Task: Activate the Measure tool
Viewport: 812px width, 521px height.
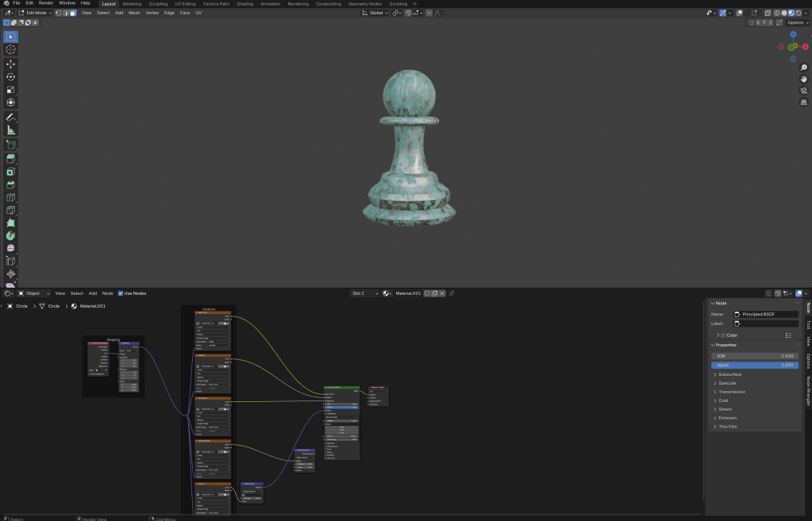Action: pos(11,130)
